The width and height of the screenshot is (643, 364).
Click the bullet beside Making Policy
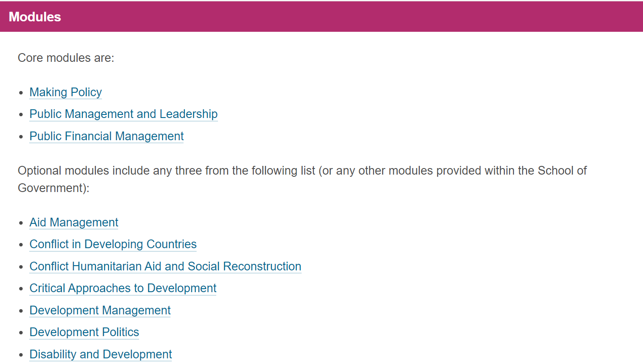[x=21, y=93]
